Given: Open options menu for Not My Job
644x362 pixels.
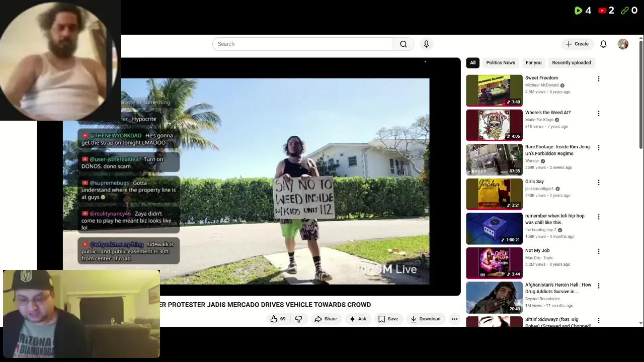Looking at the screenshot, I should tap(598, 251).
